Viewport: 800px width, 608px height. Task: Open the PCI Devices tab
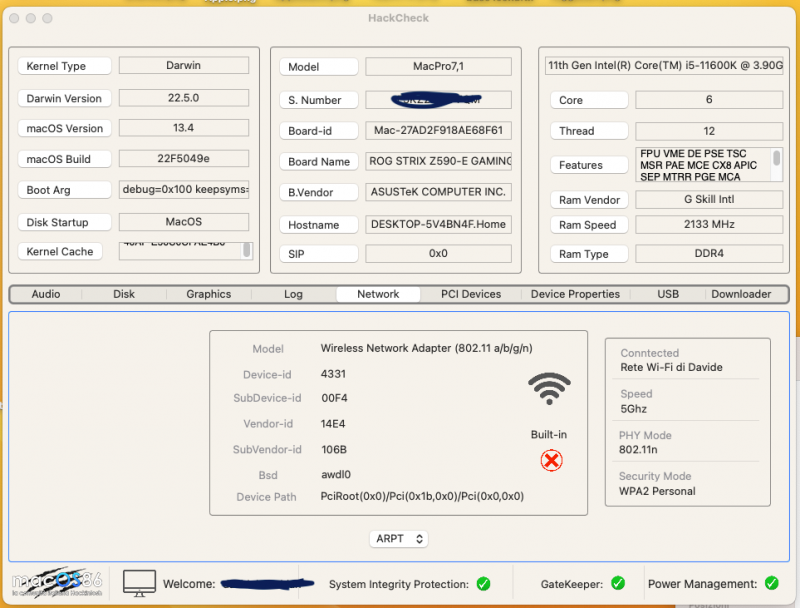(x=471, y=294)
